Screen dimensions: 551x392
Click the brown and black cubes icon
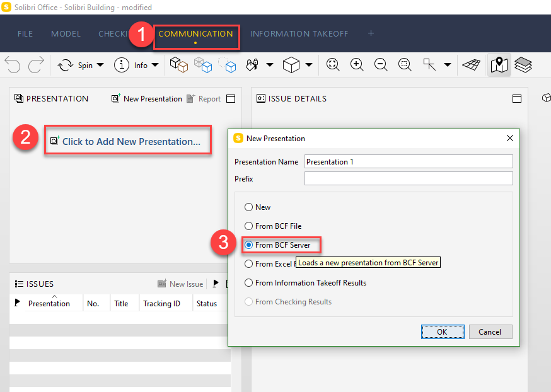coord(179,65)
